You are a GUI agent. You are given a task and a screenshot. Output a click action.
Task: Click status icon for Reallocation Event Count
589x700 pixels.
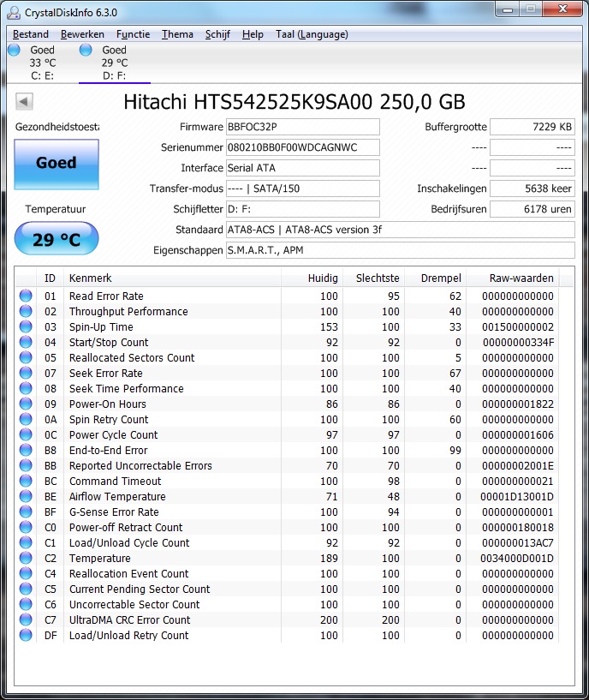click(x=26, y=573)
